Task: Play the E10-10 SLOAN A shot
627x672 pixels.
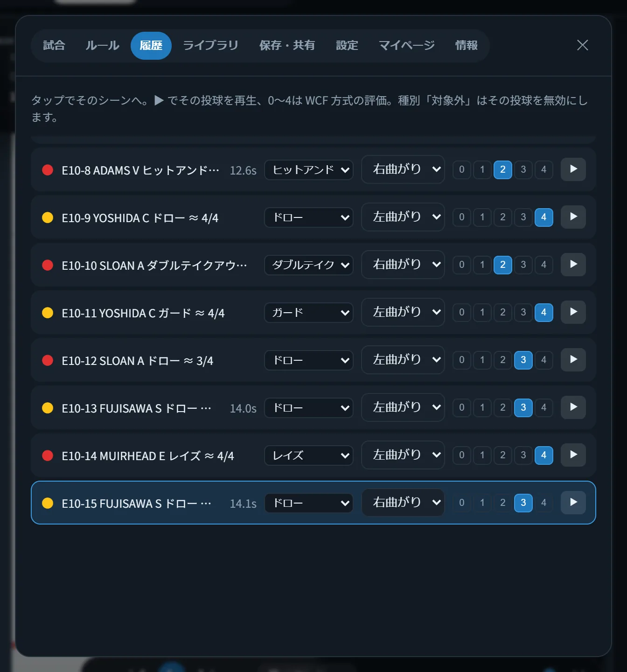Action: pos(573,265)
